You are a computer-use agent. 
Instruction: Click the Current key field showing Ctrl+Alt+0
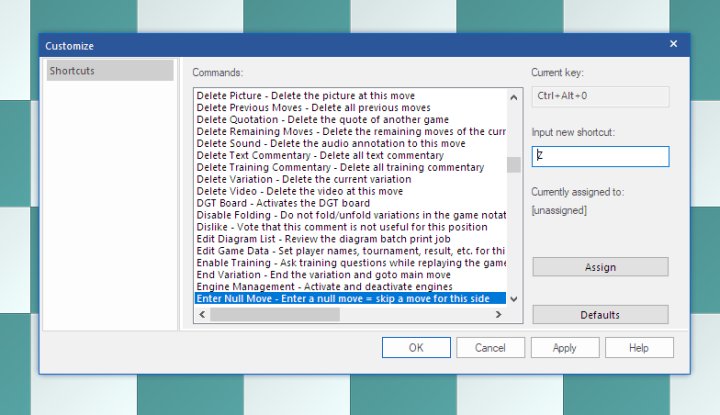click(x=600, y=96)
